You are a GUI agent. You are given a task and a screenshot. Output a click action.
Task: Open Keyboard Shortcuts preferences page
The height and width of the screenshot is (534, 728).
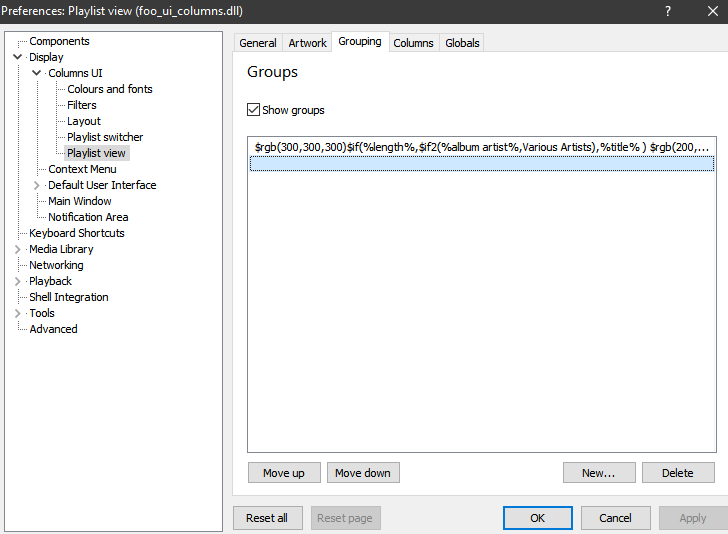(77, 233)
